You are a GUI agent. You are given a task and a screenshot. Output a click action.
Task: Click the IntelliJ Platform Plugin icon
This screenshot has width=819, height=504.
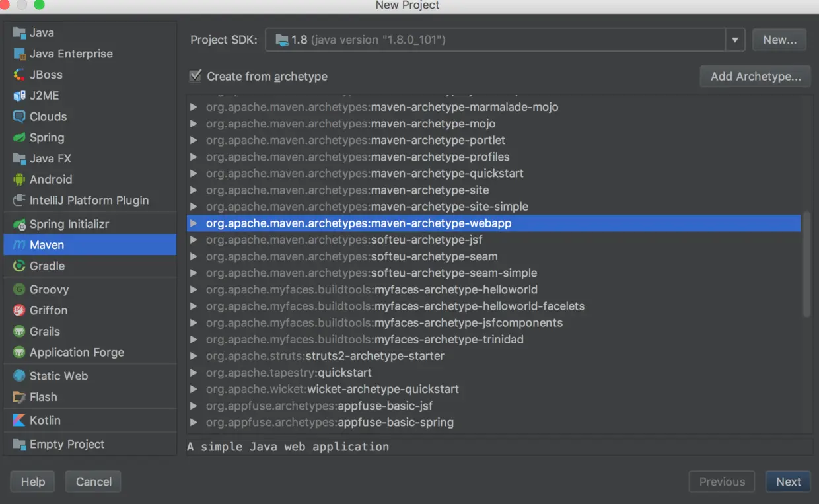coord(19,200)
